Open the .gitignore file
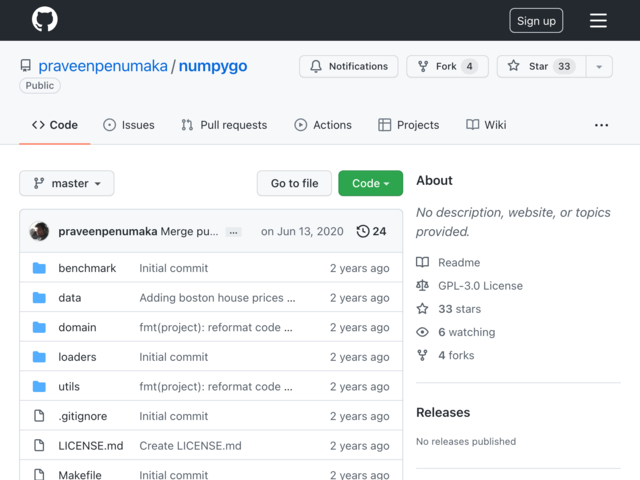640x480 pixels. tap(82, 416)
